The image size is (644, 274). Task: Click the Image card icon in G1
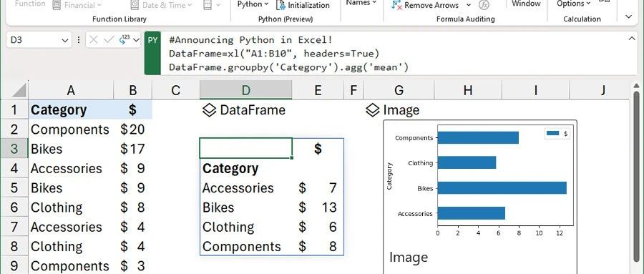pyautogui.click(x=373, y=110)
